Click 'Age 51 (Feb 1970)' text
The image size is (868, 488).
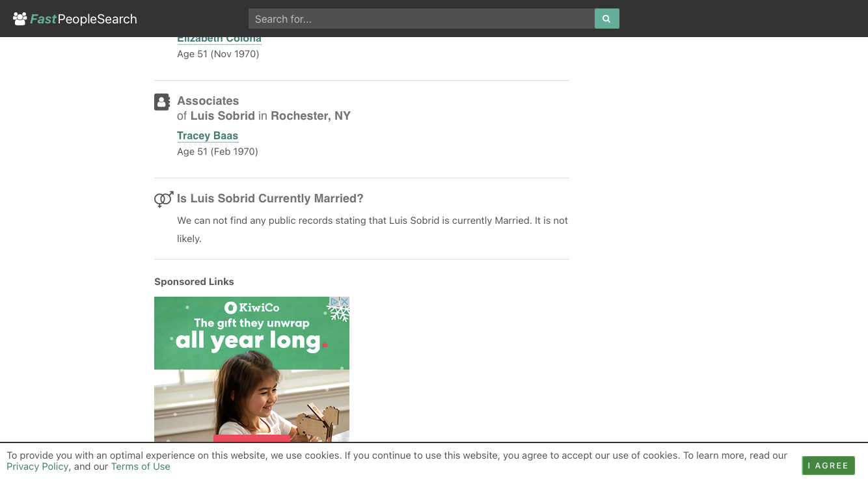point(217,152)
